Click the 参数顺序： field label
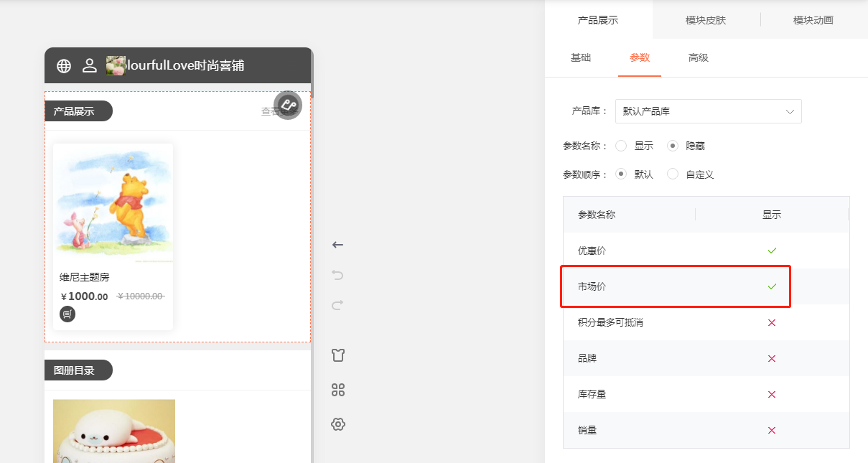 tap(585, 174)
